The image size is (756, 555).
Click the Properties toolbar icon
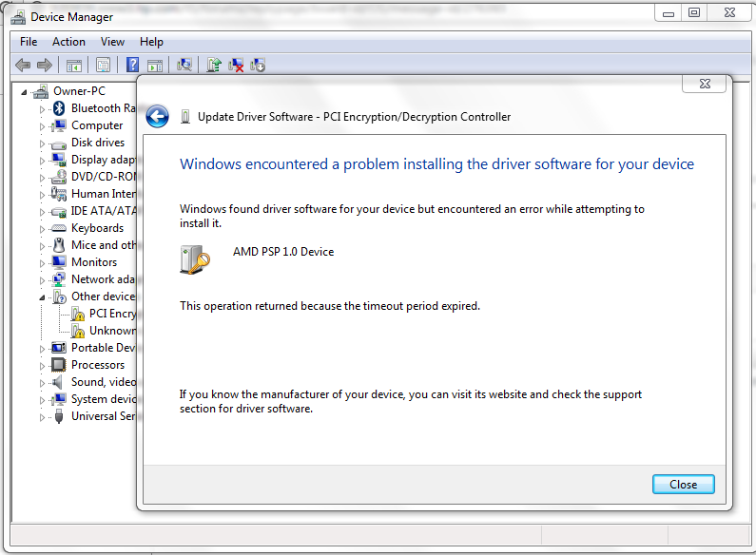click(x=103, y=65)
